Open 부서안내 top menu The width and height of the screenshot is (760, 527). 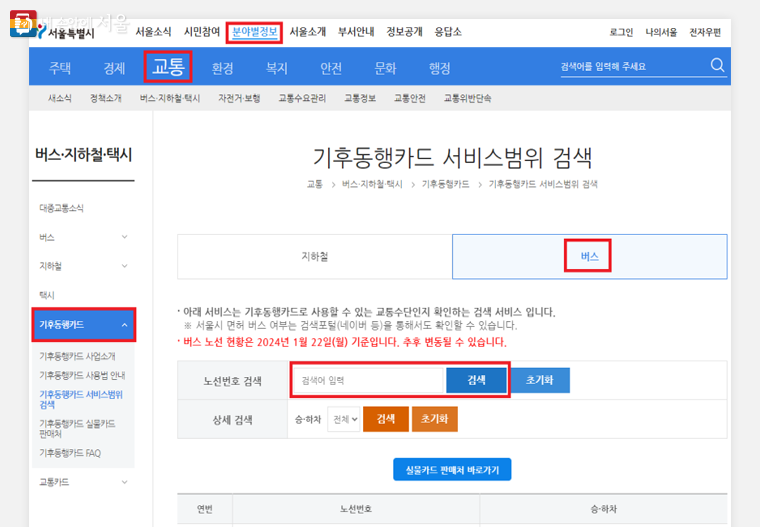[356, 32]
